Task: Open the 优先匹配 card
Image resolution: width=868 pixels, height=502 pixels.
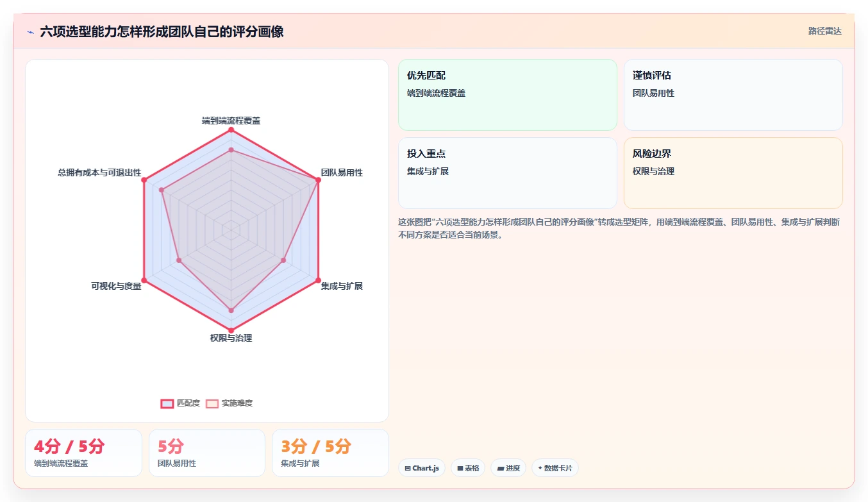Action: pos(508,95)
